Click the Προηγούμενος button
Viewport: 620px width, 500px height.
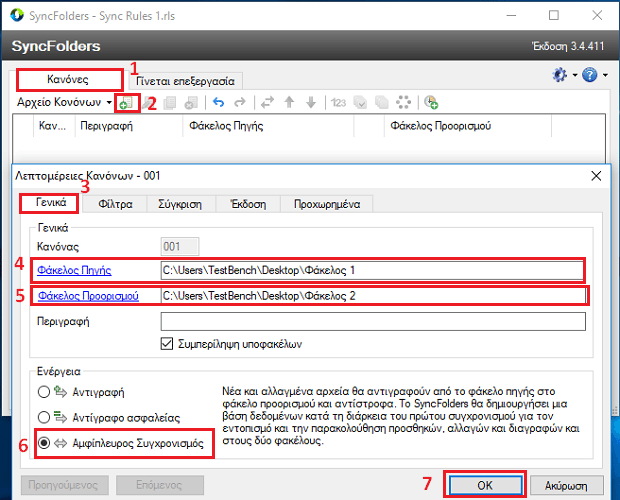coord(64,485)
